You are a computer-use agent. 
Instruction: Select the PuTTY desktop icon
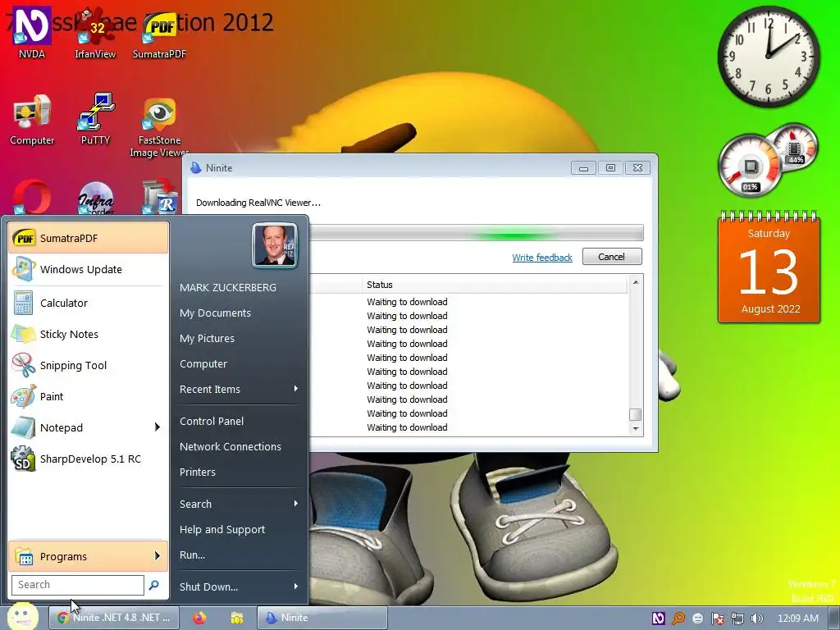(95, 119)
